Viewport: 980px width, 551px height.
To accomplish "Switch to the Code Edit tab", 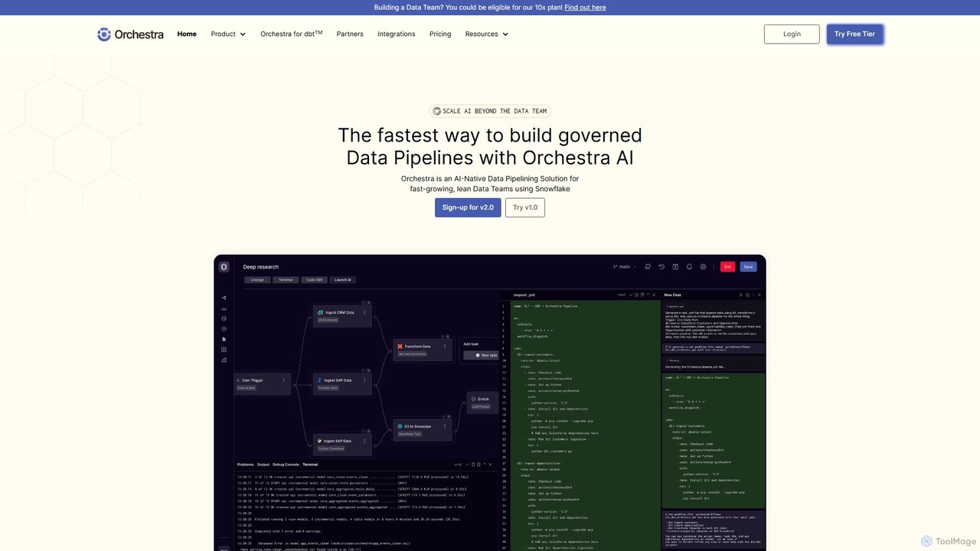I will click(x=315, y=280).
